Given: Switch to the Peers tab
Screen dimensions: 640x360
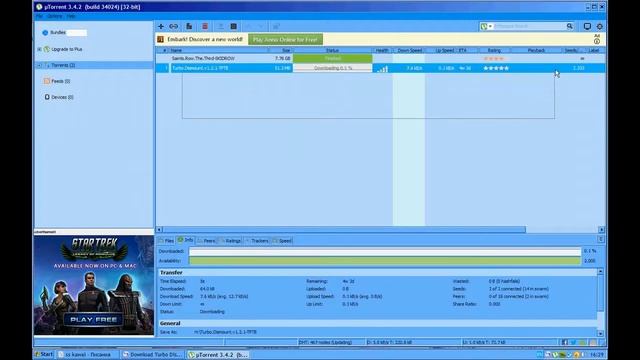Looking at the screenshot, I should [x=207, y=241].
